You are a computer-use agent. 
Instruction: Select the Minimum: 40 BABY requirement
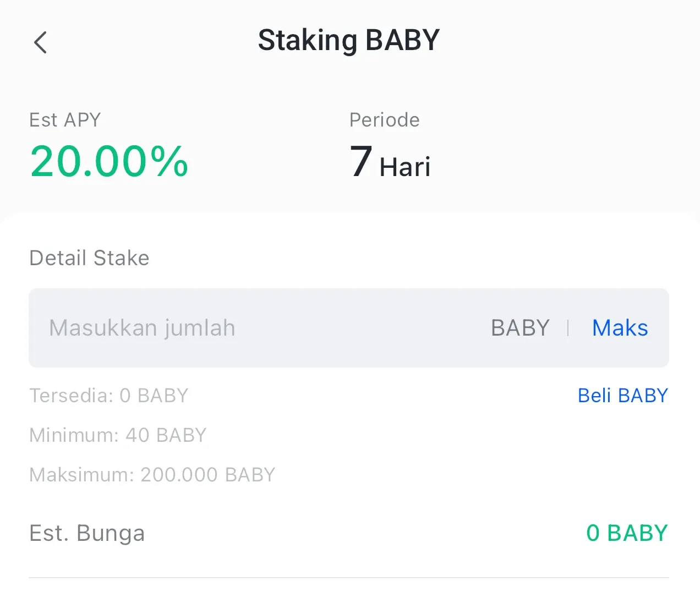(117, 435)
